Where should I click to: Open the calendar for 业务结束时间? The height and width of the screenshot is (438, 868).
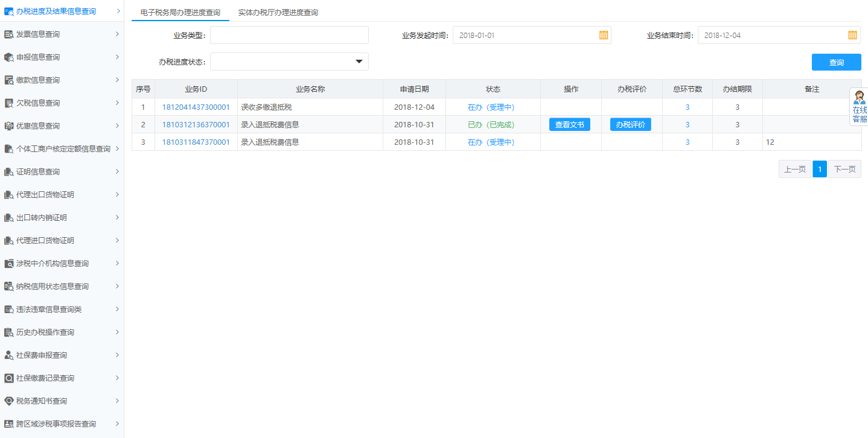point(853,34)
